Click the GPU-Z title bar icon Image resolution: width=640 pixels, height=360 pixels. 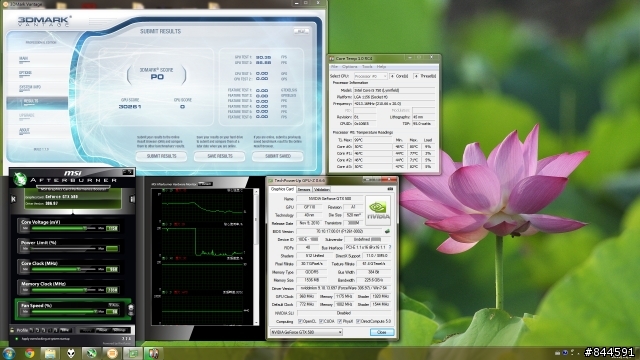270,180
